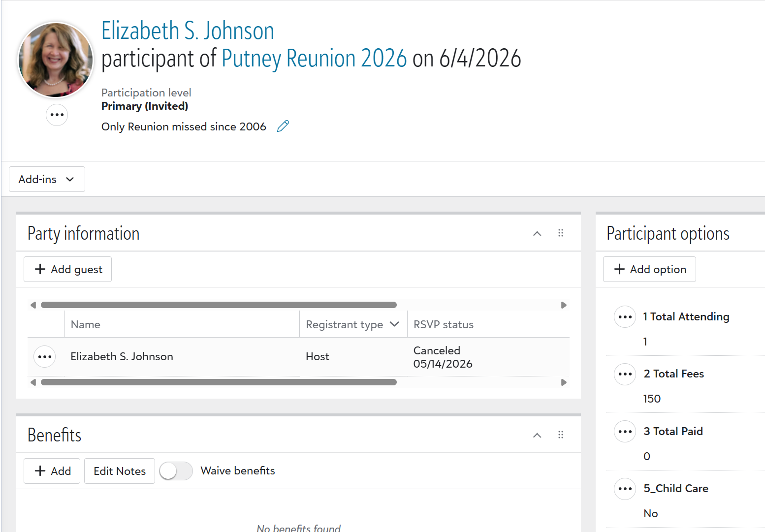Screen dimensions: 765x532
Task: Click the upper horizontal scrollbar thumb of the party table
Action: pyautogui.click(x=219, y=305)
